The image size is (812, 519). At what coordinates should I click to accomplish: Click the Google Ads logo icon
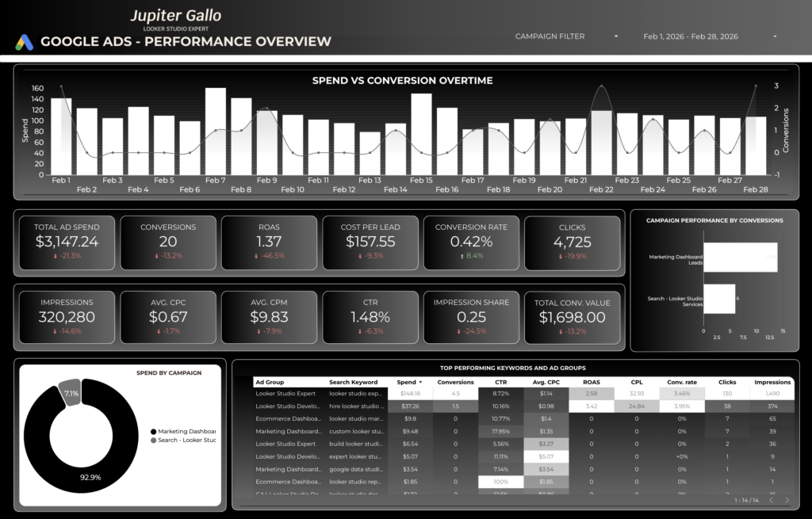point(24,42)
